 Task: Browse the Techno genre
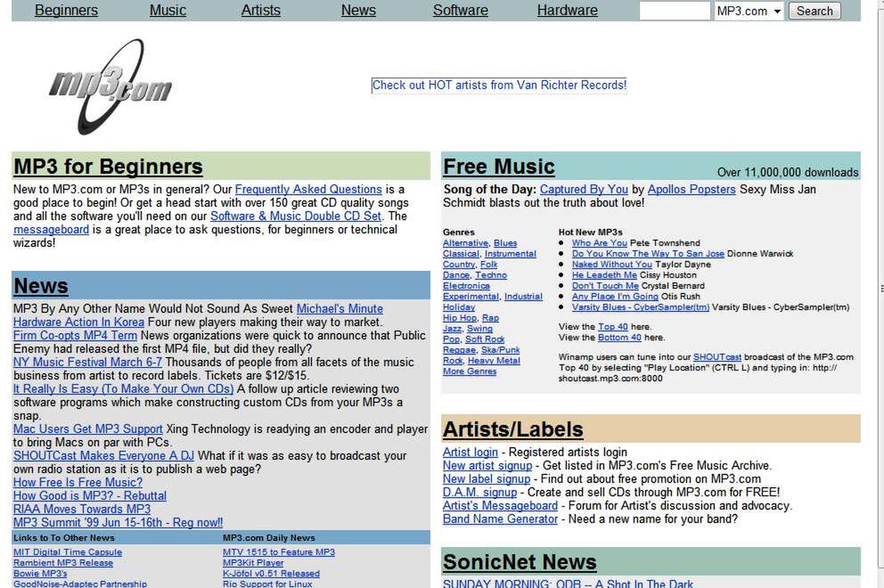pos(491,275)
